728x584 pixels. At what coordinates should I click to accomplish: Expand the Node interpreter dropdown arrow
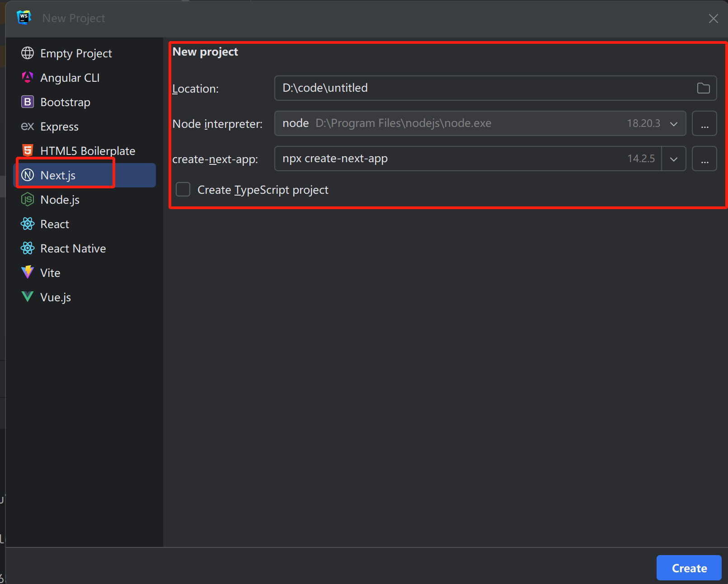674,124
